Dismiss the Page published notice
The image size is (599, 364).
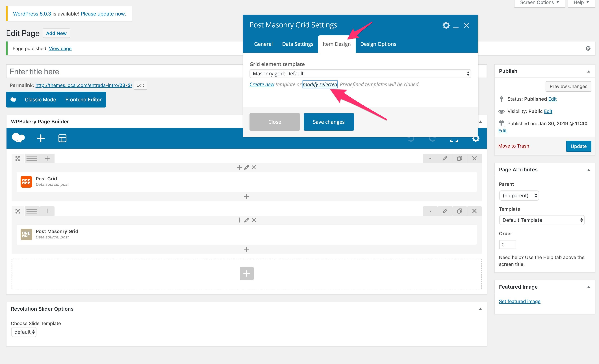pyautogui.click(x=588, y=48)
